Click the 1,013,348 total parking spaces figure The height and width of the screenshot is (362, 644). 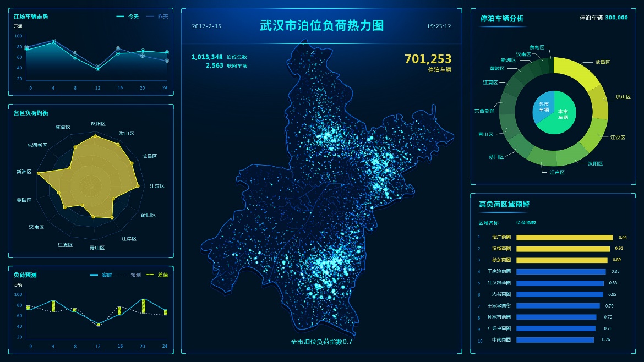(x=207, y=57)
